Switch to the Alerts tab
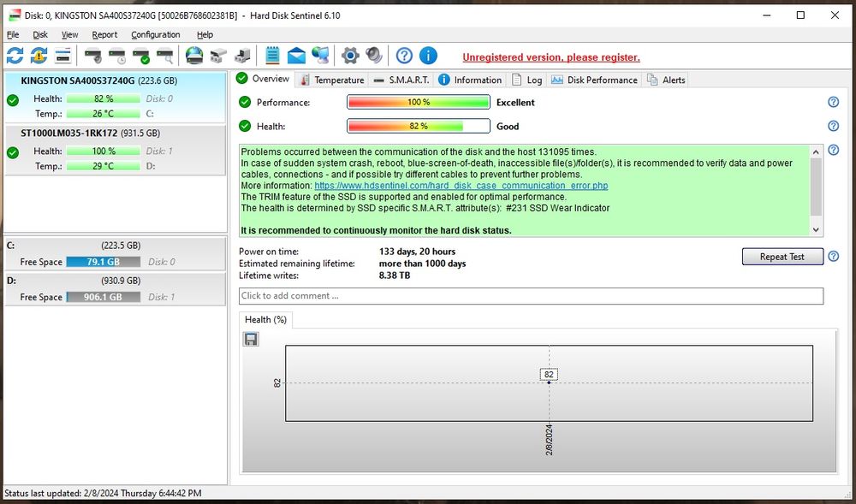Image resolution: width=856 pixels, height=504 pixels. click(x=665, y=80)
